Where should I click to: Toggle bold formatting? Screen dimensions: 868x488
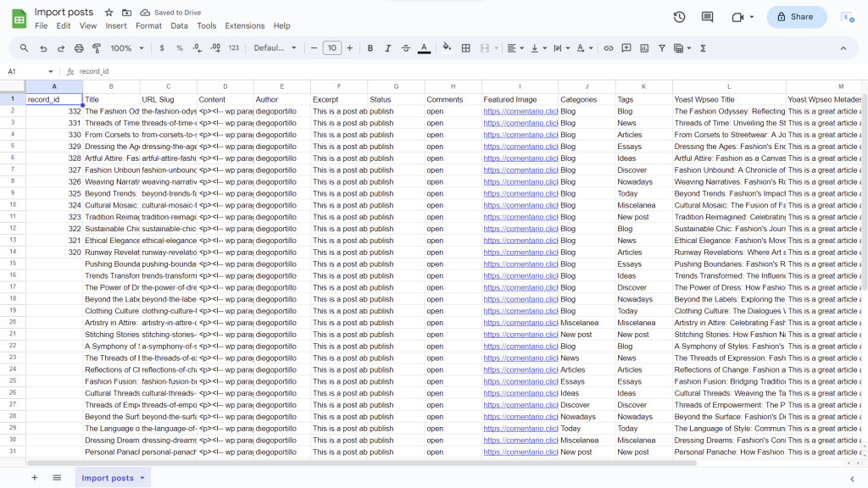[369, 48]
